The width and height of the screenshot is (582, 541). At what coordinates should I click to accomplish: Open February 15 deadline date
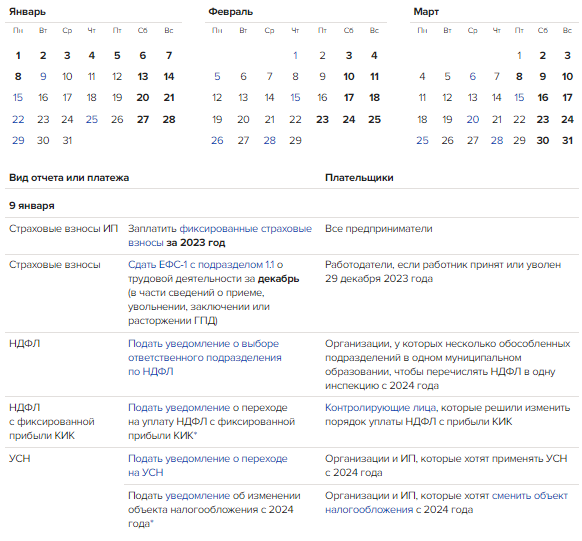point(295,98)
